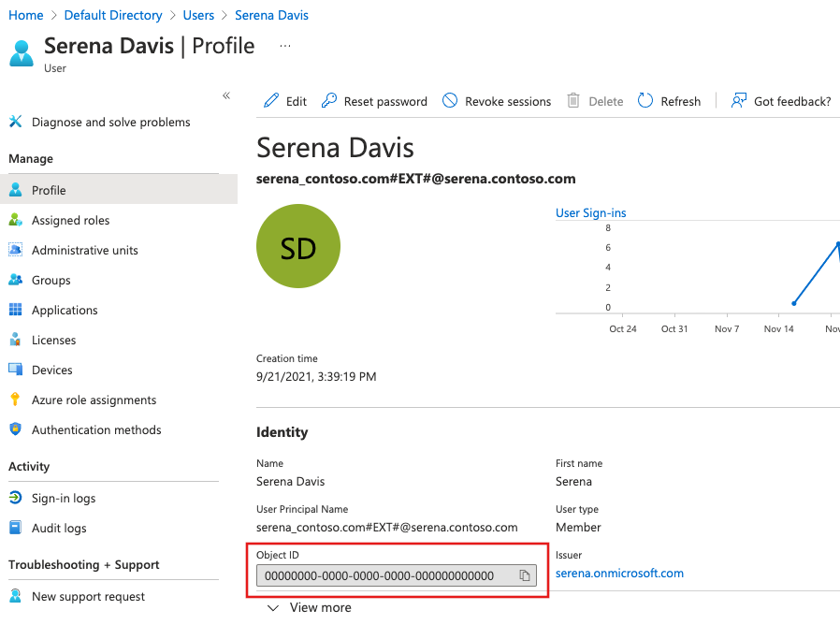Viewport: 840px width, 625px height.
Task: Open the User Sign-ins report
Action: tap(591, 212)
